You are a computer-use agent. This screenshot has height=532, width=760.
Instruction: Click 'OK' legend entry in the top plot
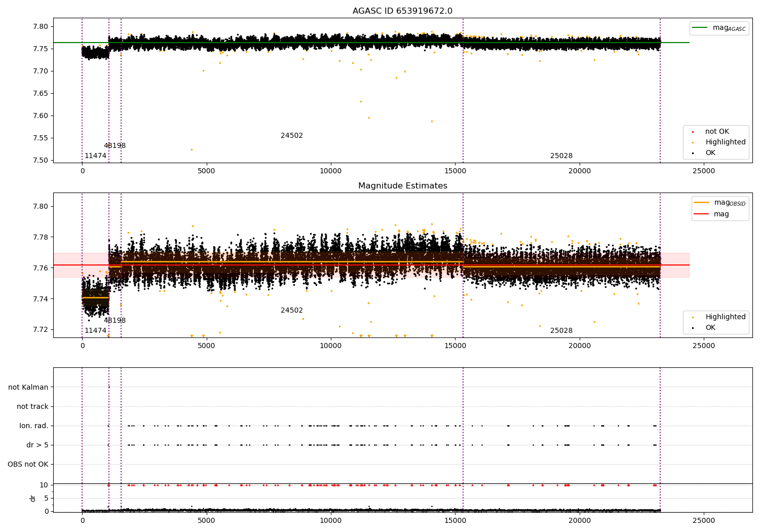[710, 153]
